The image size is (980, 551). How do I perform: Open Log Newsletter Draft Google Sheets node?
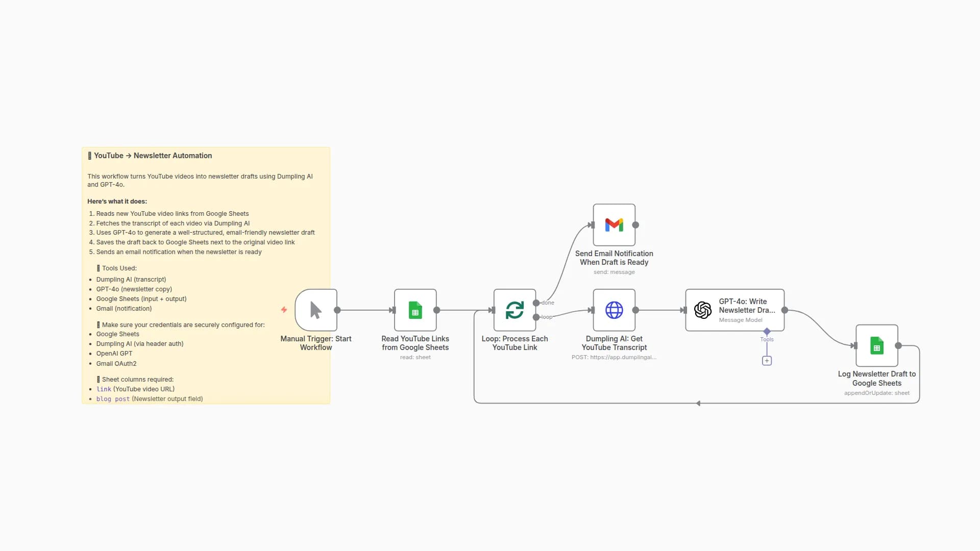coord(876,345)
